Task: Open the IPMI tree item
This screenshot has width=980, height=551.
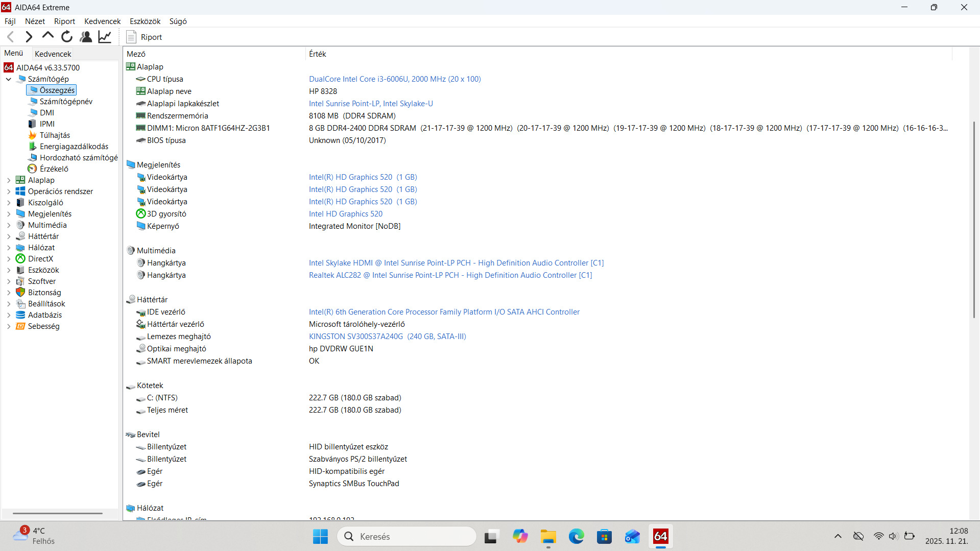Action: (47, 124)
